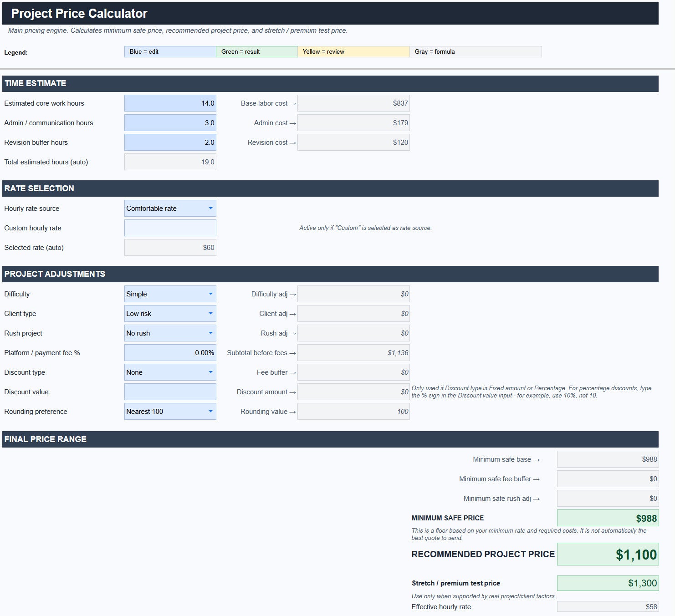Select the Rush adj value cell
Viewport: 675px width, 616px height.
pyautogui.click(x=353, y=333)
